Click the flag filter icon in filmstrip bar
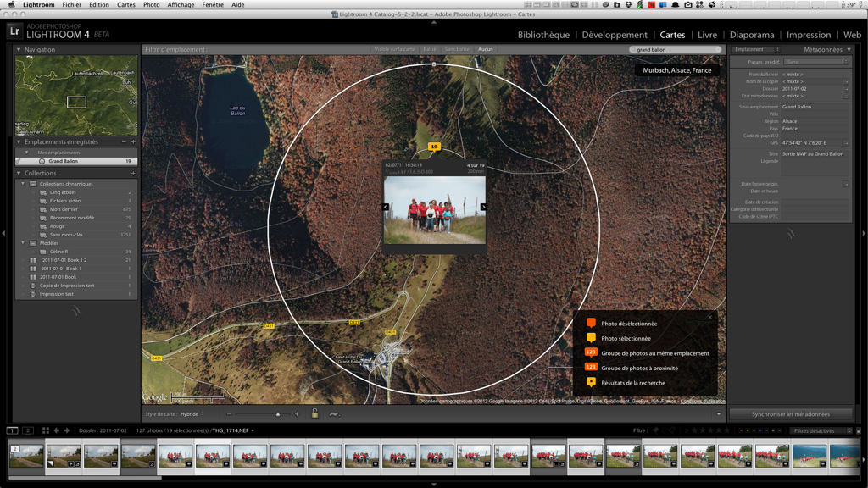 [656, 430]
